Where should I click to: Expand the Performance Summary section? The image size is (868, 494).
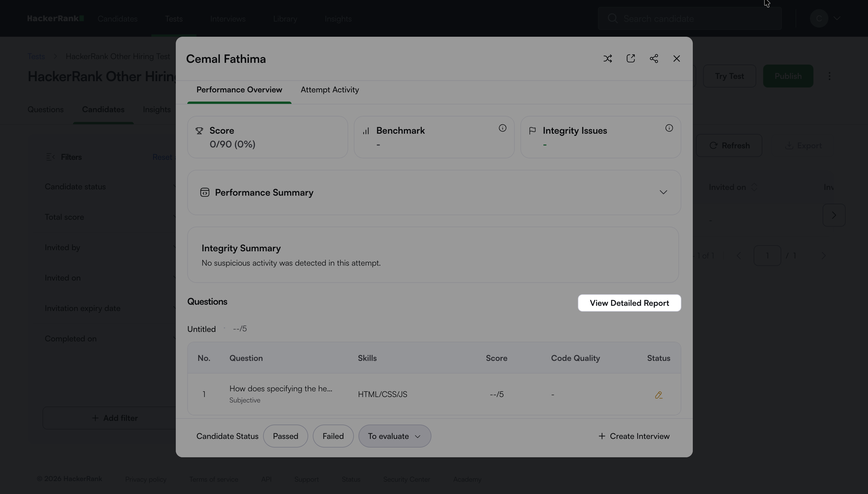pyautogui.click(x=663, y=192)
